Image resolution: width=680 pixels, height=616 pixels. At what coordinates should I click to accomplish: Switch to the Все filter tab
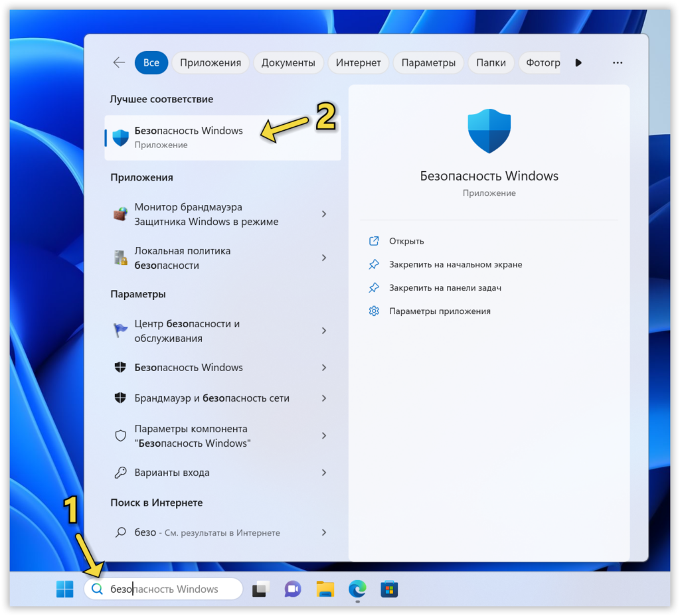151,62
